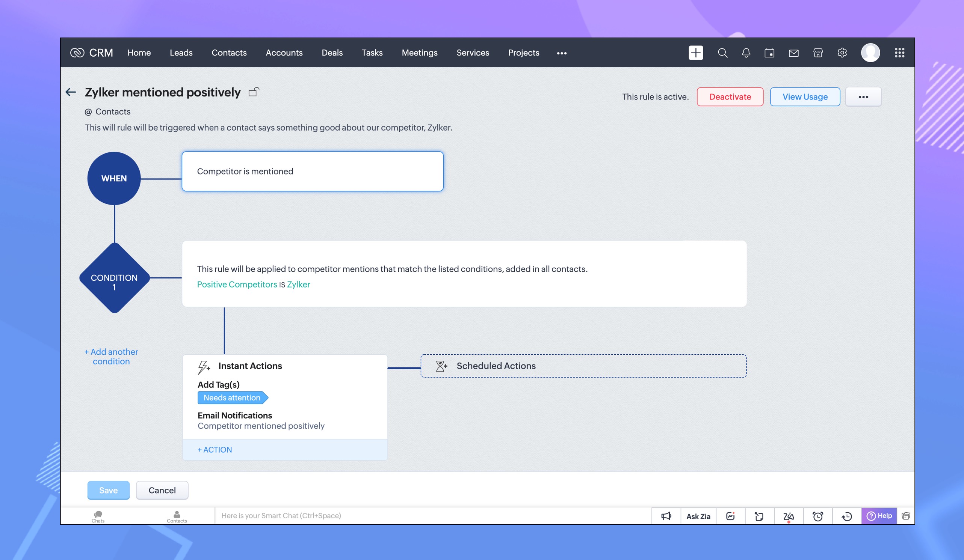This screenshot has width=964, height=560.
Task: Expand more modules ellipsis in navbar
Action: 561,53
